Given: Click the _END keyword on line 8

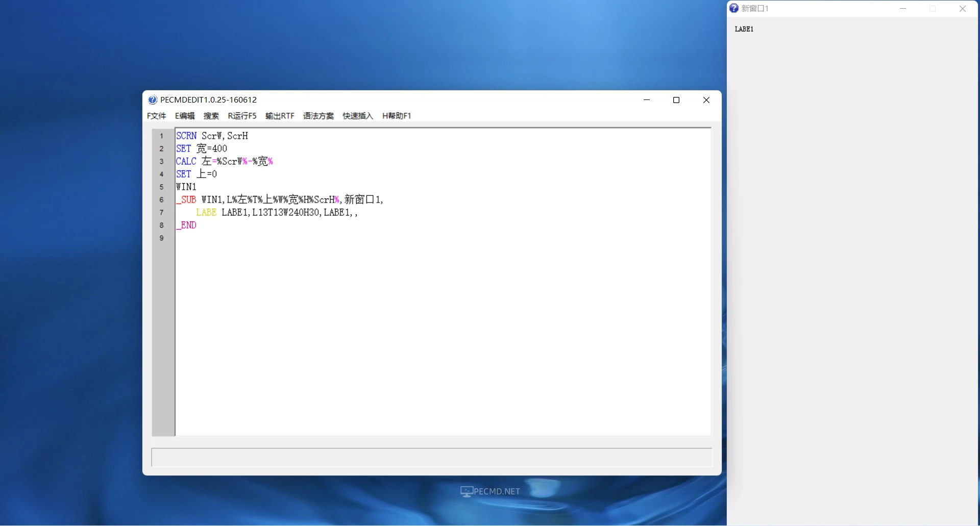Looking at the screenshot, I should click(186, 225).
